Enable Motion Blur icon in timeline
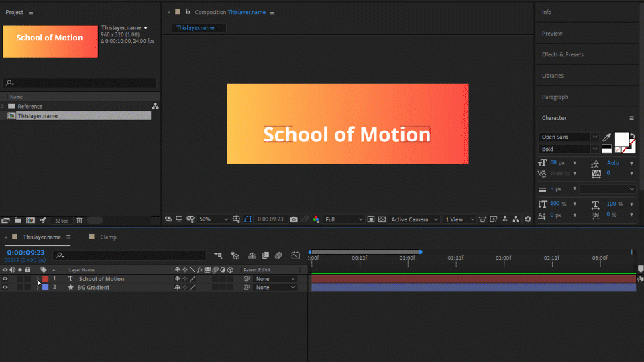 278,255
